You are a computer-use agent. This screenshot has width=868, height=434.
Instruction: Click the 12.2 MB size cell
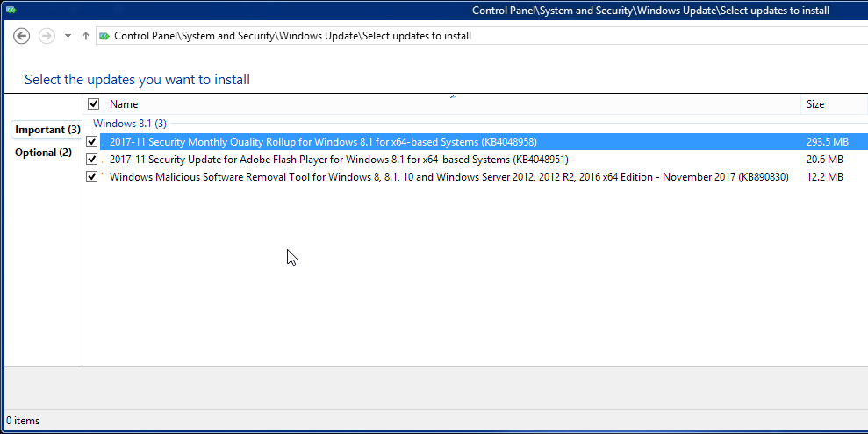(824, 177)
